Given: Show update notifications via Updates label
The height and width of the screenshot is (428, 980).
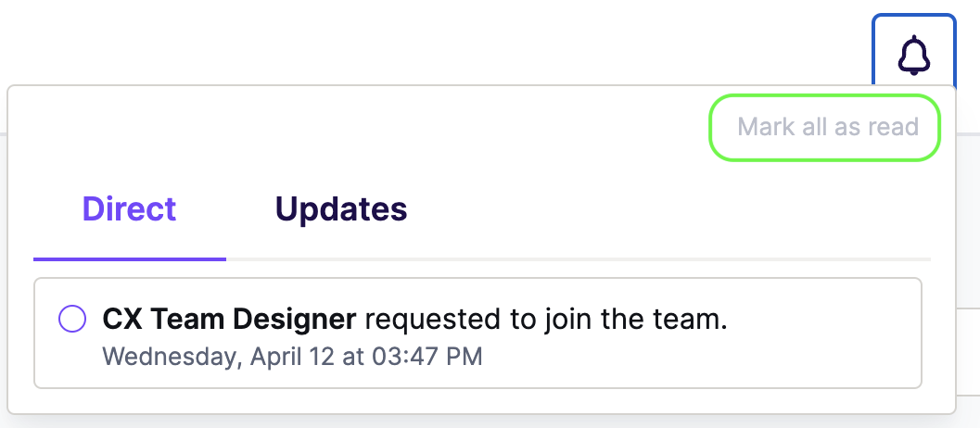Looking at the screenshot, I should (x=341, y=208).
